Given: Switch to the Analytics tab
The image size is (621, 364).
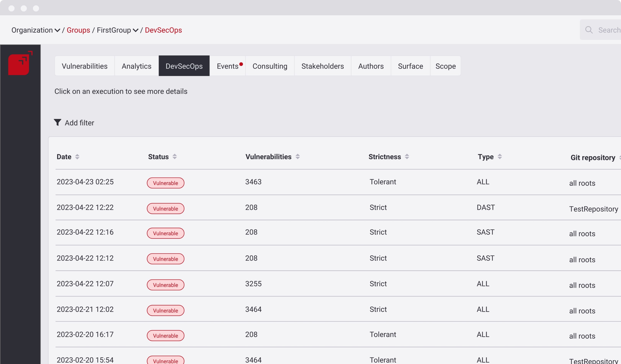Looking at the screenshot, I should click(x=136, y=66).
